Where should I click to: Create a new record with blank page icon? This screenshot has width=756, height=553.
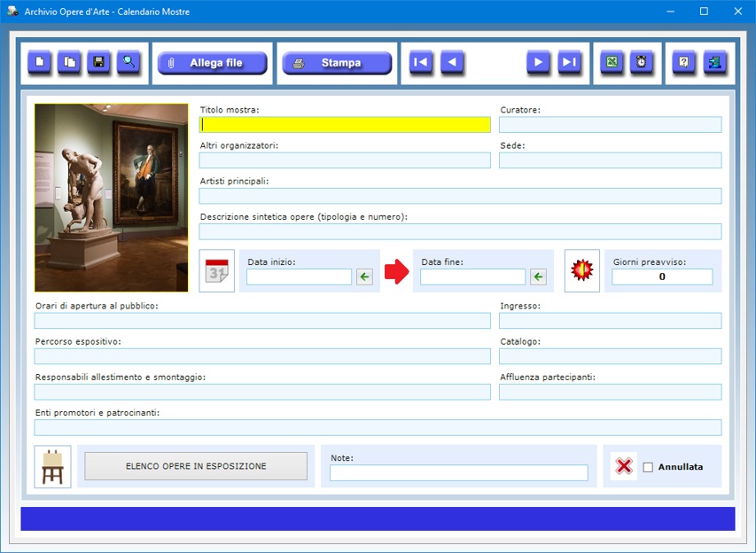click(40, 62)
